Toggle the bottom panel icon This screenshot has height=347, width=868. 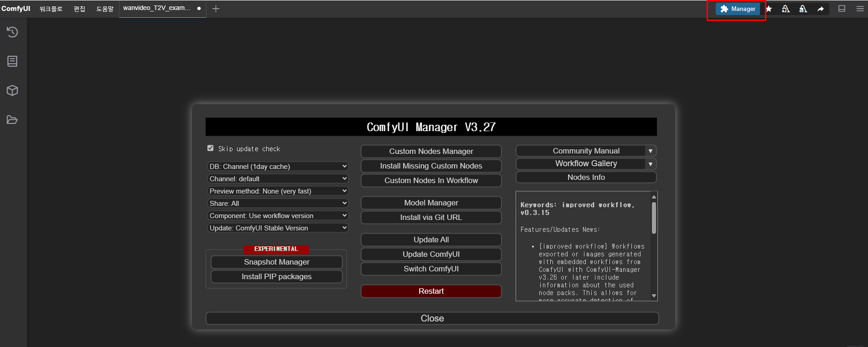842,9
